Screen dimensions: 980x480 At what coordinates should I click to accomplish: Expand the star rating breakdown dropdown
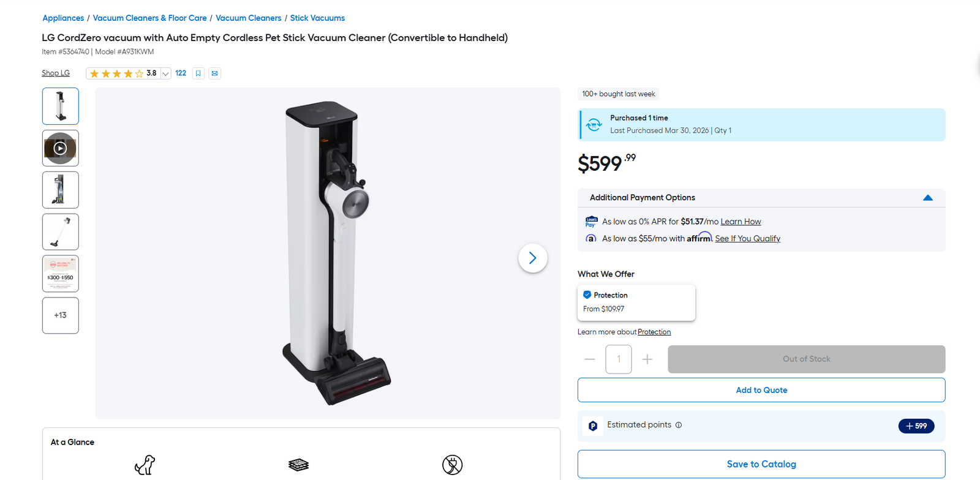pos(165,73)
